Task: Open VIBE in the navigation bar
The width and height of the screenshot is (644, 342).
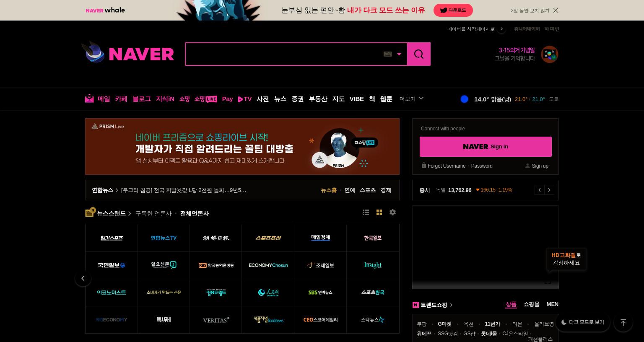Action: [357, 99]
